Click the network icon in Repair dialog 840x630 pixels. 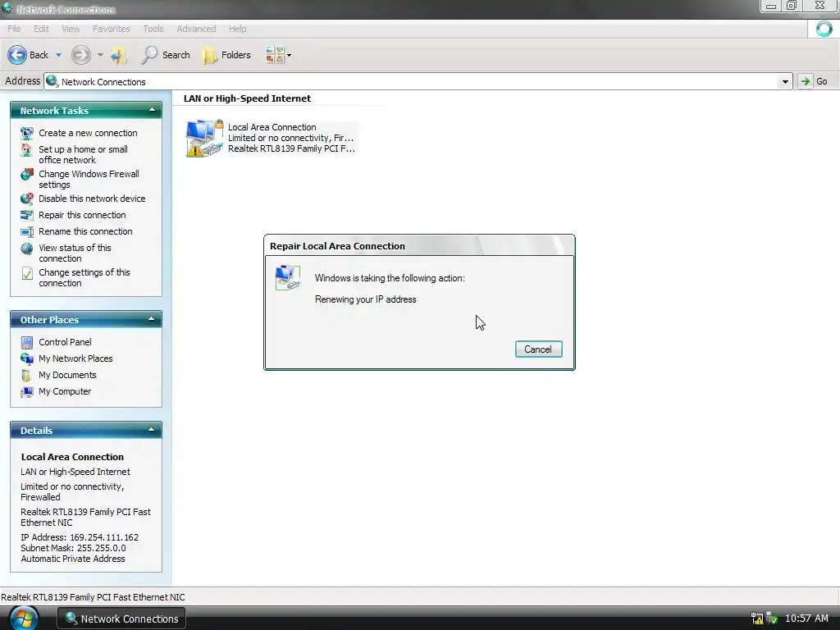pos(288,277)
